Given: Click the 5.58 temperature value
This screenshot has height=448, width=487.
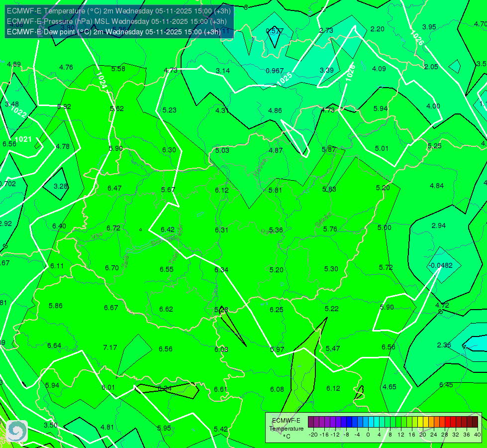Looking at the screenshot, I should point(118,69).
